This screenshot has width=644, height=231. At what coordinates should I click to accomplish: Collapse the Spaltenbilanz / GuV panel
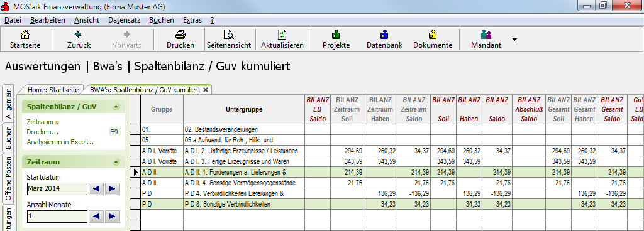pos(116,107)
